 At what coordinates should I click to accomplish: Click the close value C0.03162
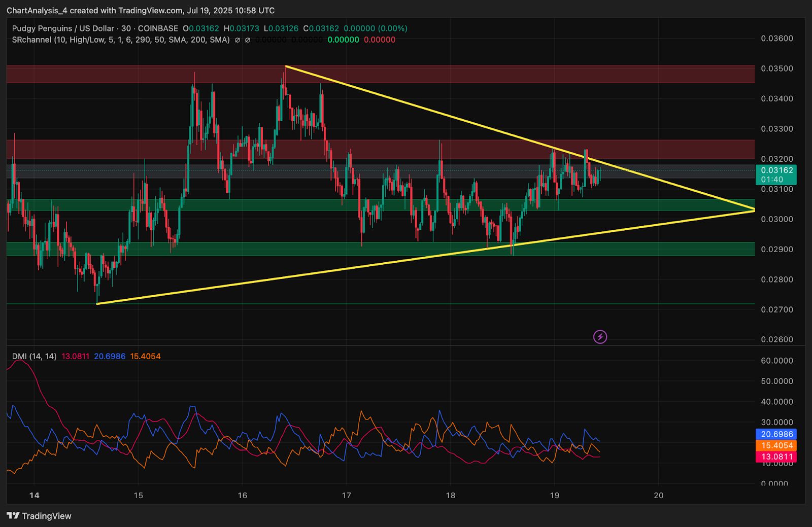(x=321, y=28)
